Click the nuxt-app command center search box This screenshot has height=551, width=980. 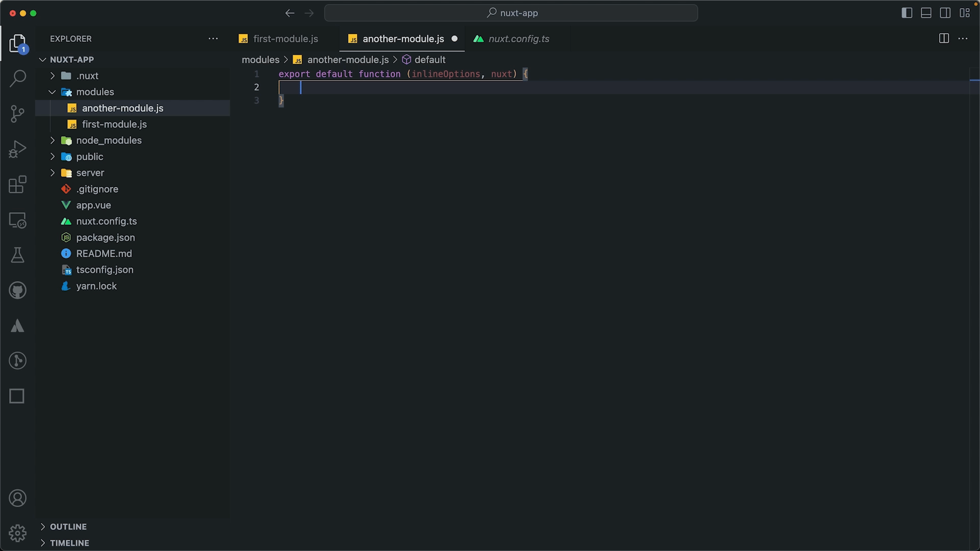click(511, 13)
